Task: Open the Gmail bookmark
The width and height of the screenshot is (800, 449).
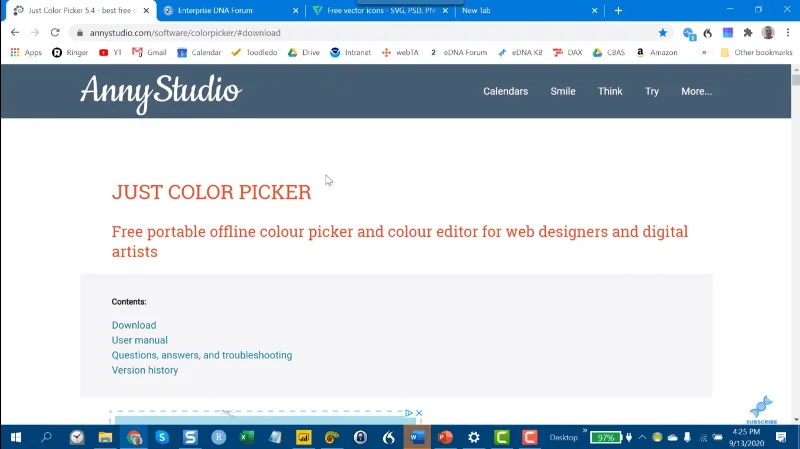Action: [149, 53]
